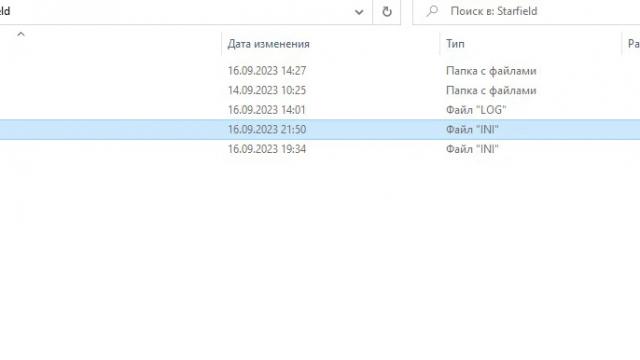Screen dimensions: 640x360
Task: Select the highlighted date '16.09.2023 21:50'
Action: pyautogui.click(x=267, y=129)
